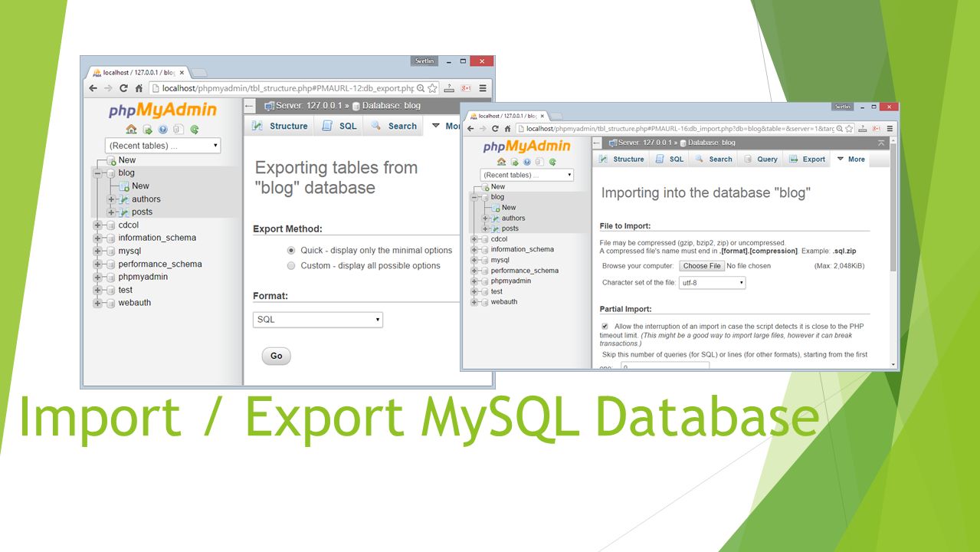This screenshot has width=980, height=552.
Task: Expand cdcol database in Export window tree
Action: 97,225
